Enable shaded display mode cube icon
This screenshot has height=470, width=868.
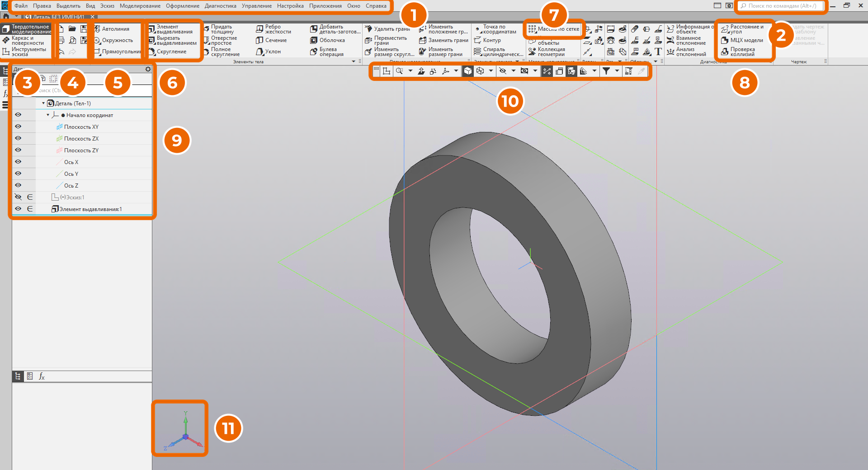point(468,71)
